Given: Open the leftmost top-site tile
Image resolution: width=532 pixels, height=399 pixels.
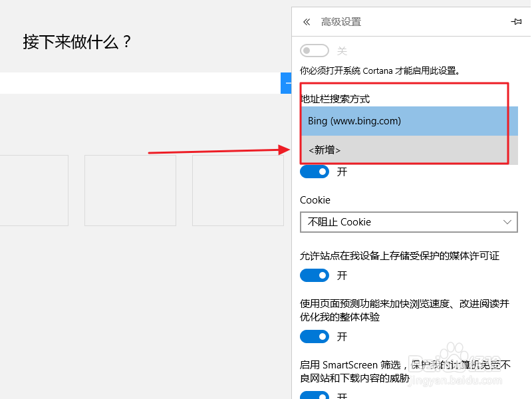Looking at the screenshot, I should (x=33, y=190).
